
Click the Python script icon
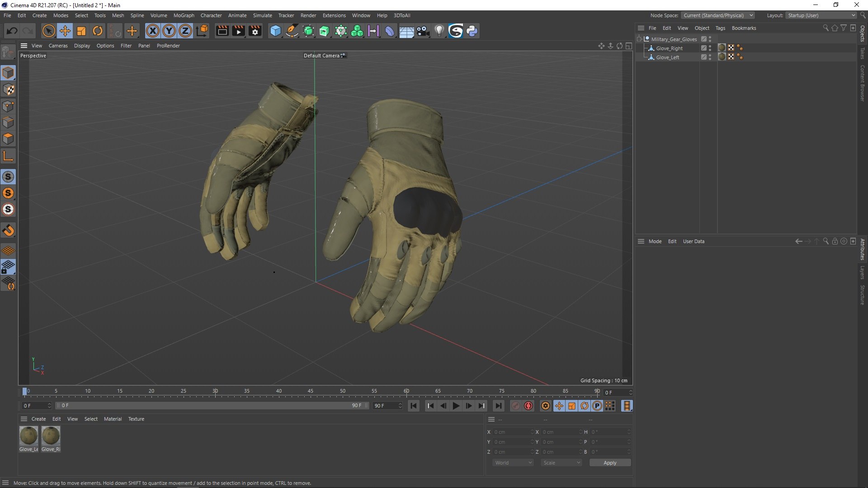[472, 31]
